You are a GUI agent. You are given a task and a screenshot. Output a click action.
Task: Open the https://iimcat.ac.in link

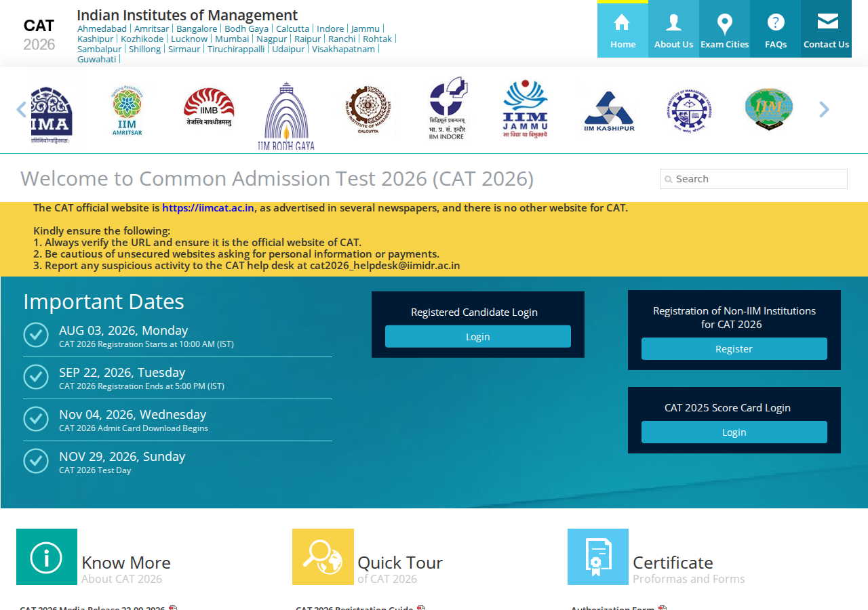tap(208, 208)
